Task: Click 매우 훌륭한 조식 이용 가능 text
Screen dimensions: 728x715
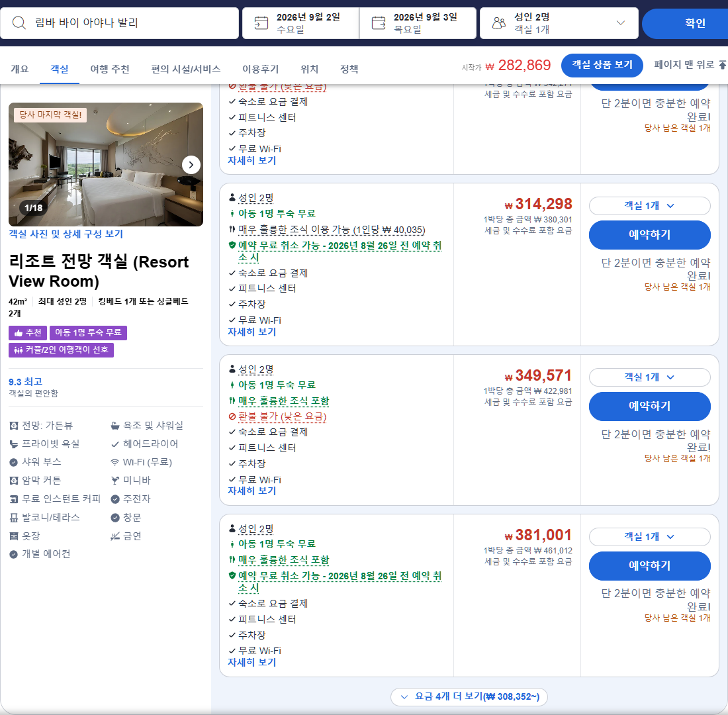Action: [332, 230]
